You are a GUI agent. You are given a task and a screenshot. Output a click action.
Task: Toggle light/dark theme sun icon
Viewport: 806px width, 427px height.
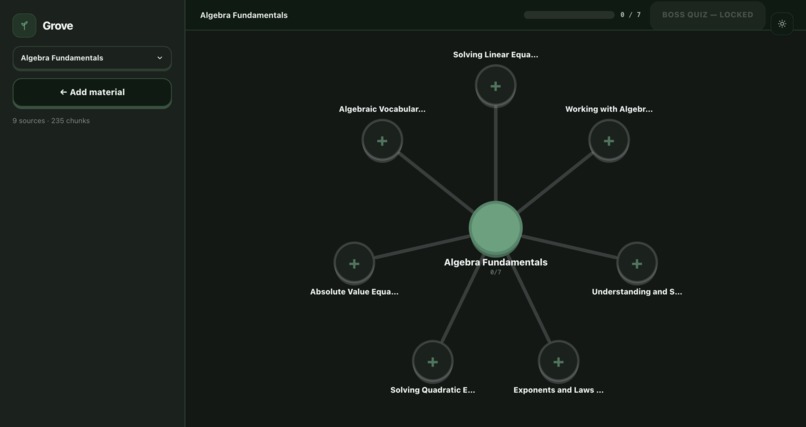pyautogui.click(x=782, y=24)
